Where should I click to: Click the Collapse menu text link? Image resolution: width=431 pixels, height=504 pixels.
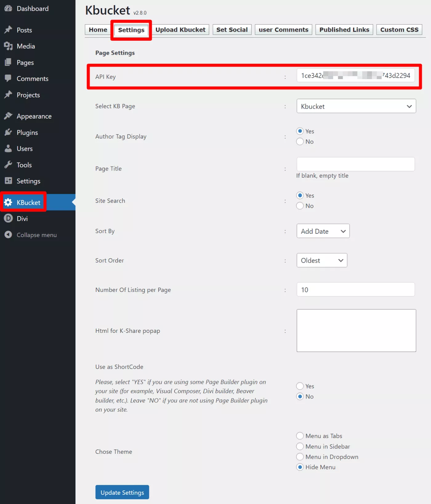coord(37,235)
